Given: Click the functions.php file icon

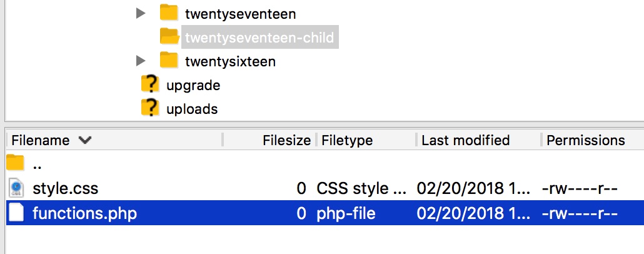Looking at the screenshot, I should pos(16,213).
